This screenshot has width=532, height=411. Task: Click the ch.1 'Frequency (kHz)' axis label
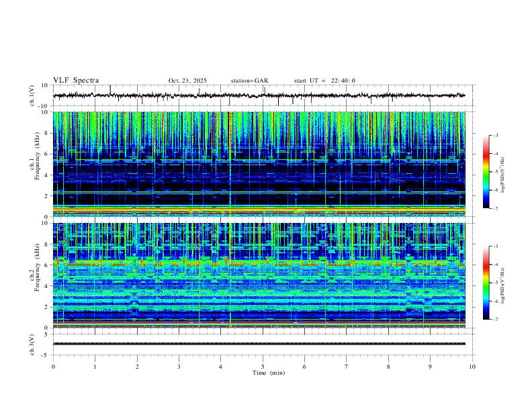click(37, 156)
